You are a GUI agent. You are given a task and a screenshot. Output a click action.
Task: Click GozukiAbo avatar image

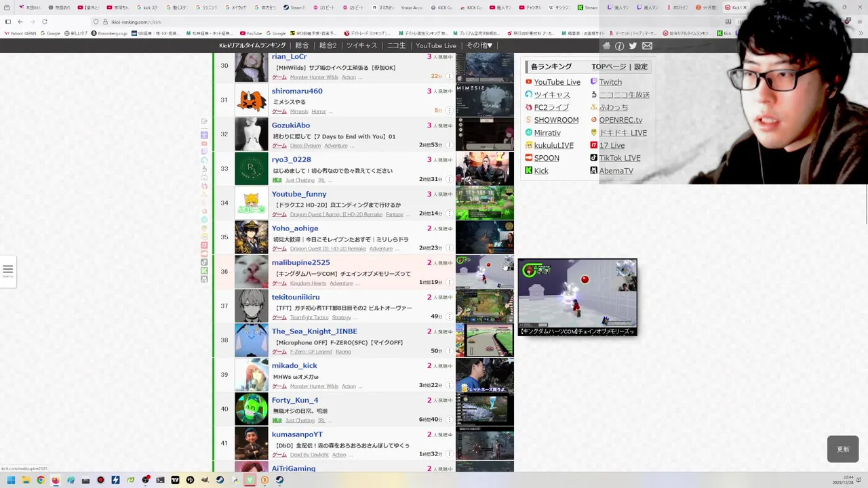pyautogui.click(x=251, y=134)
